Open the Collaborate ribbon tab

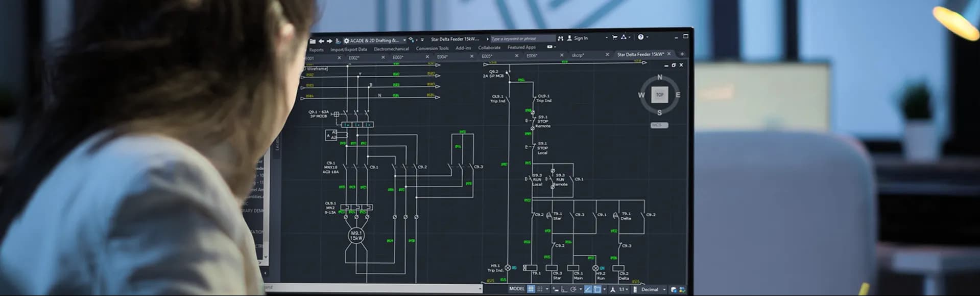click(x=489, y=48)
